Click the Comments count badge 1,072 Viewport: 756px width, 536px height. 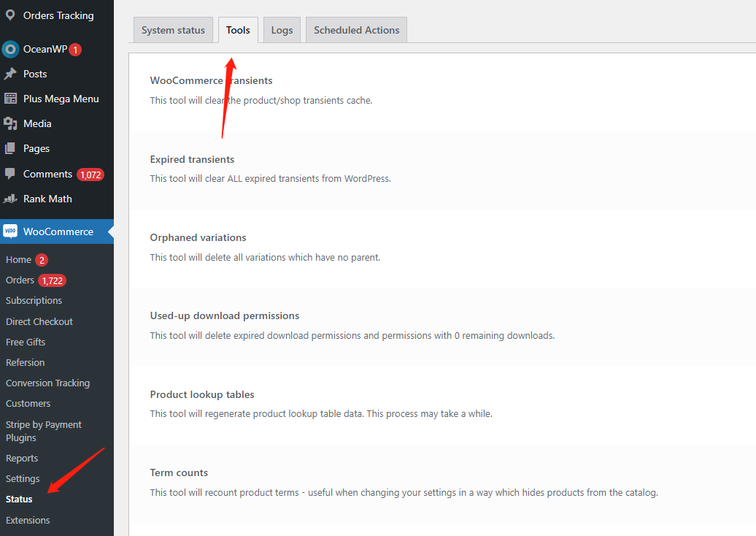(90, 175)
